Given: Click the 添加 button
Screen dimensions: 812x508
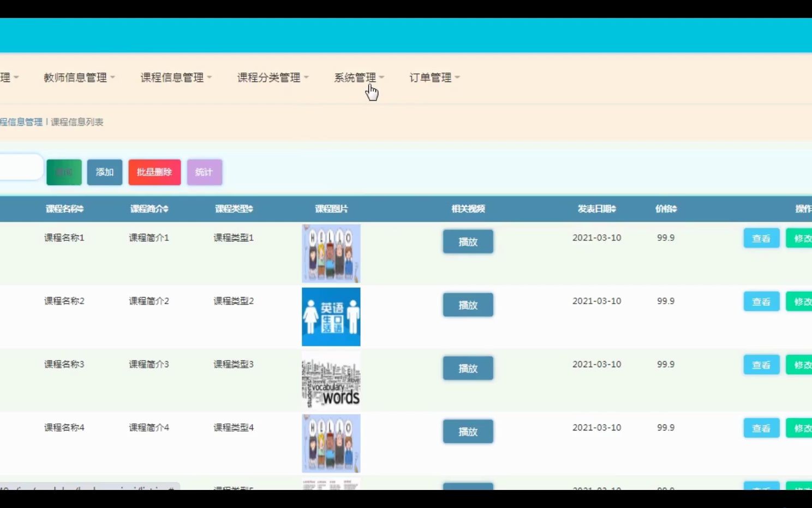Looking at the screenshot, I should pos(105,172).
